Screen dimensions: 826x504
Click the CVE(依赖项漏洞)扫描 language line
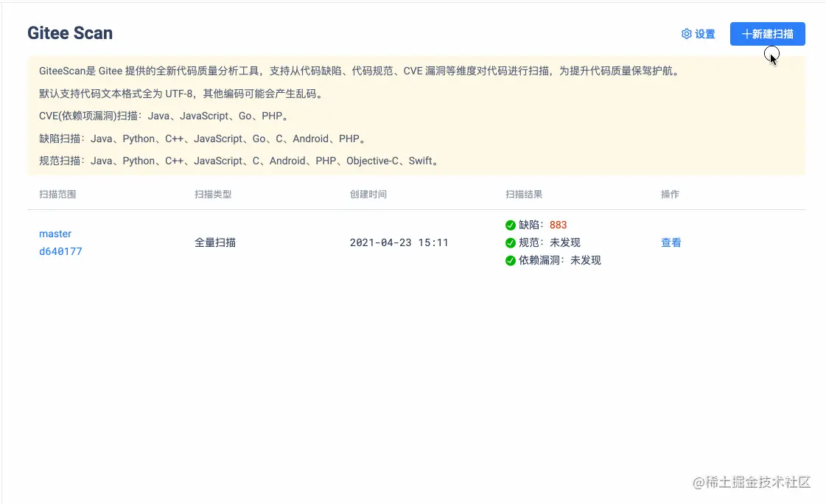coord(164,116)
